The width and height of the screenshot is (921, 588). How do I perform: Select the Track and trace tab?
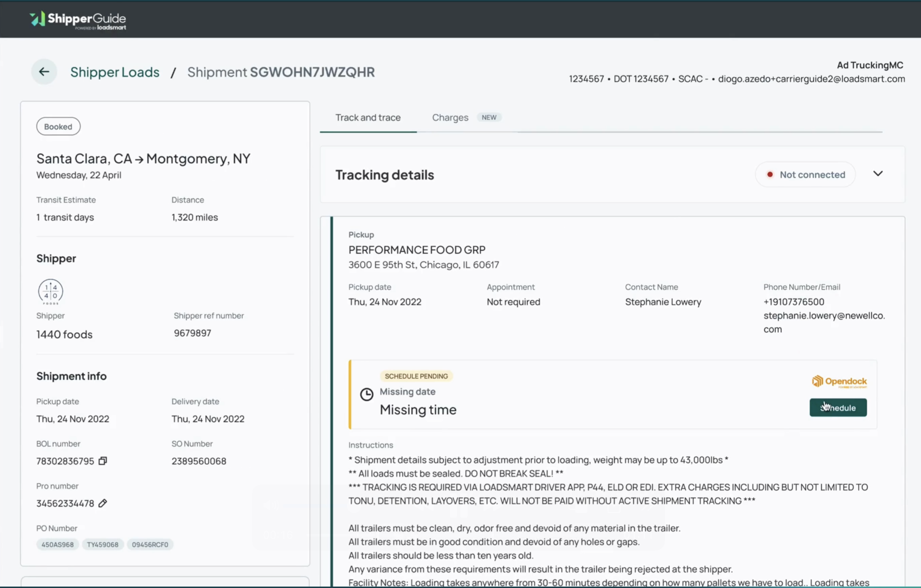(x=368, y=117)
